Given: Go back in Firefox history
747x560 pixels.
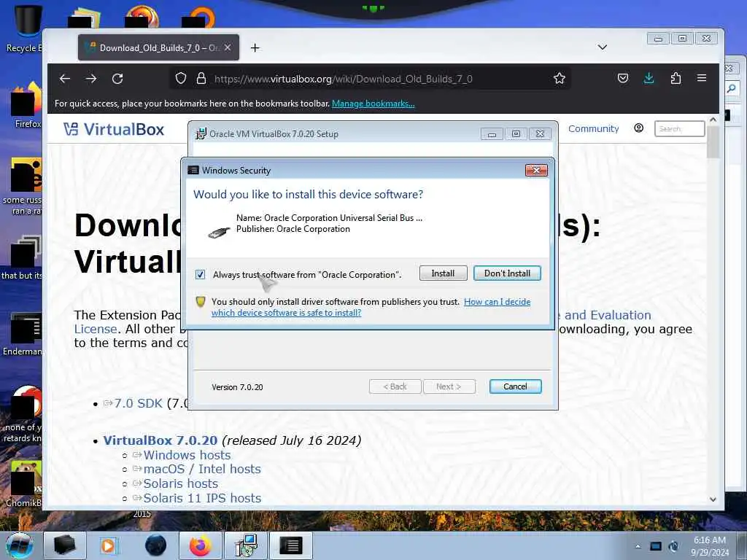Looking at the screenshot, I should tap(65, 79).
